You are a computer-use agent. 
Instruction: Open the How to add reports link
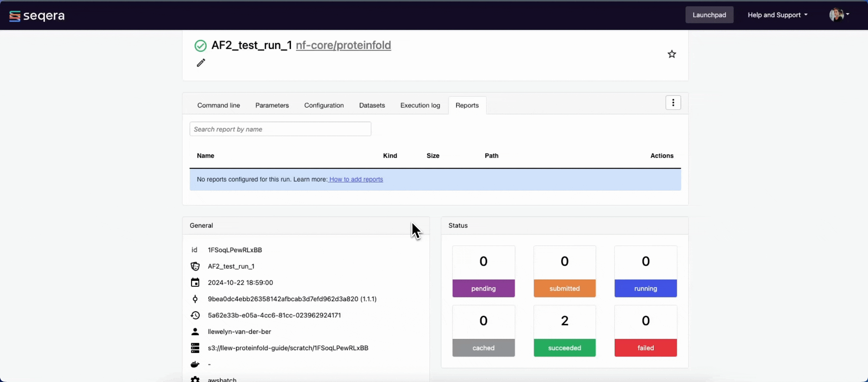click(356, 179)
